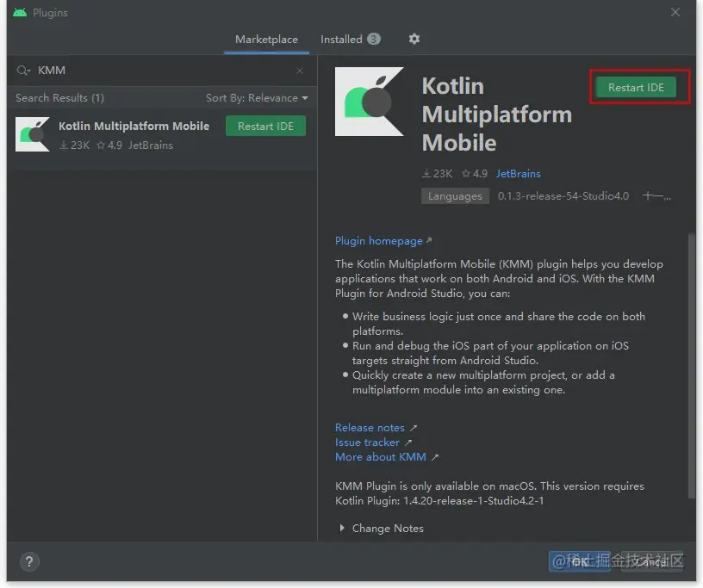Click the Installed count badge
This screenshot has height=588, width=703.
374,39
